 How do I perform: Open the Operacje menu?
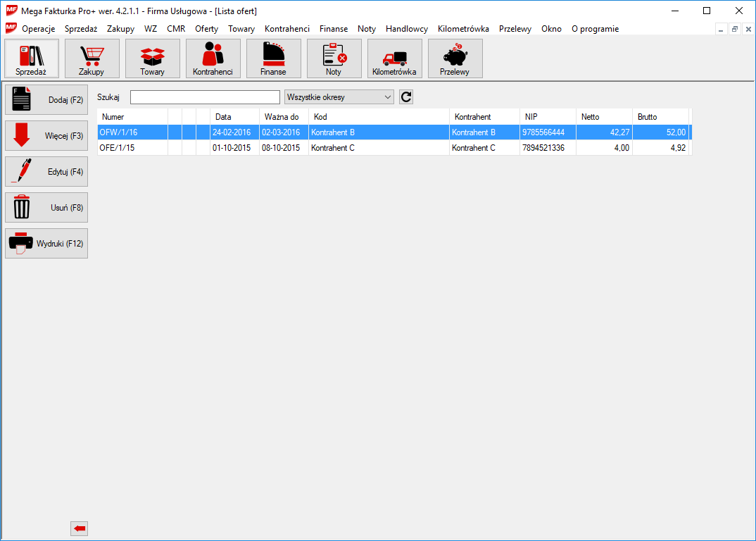38,29
